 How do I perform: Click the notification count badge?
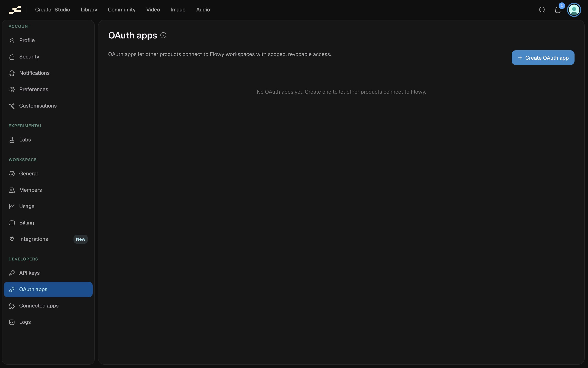pyautogui.click(x=561, y=5)
